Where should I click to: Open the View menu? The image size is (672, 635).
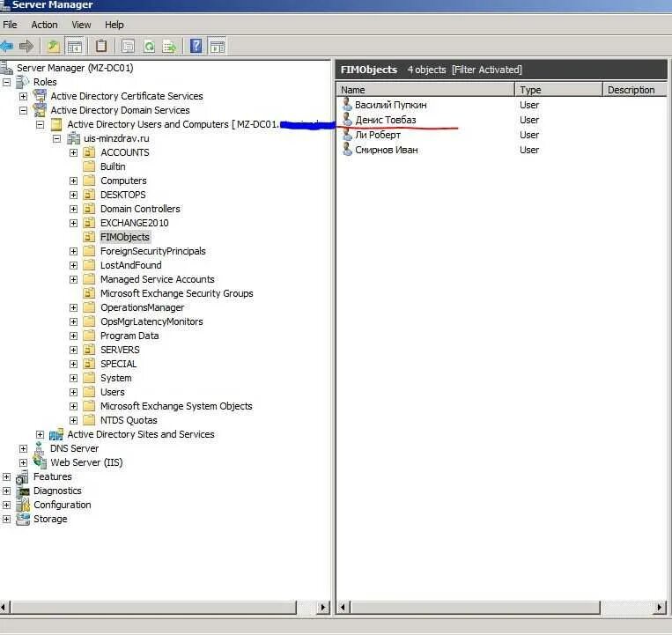[x=81, y=25]
